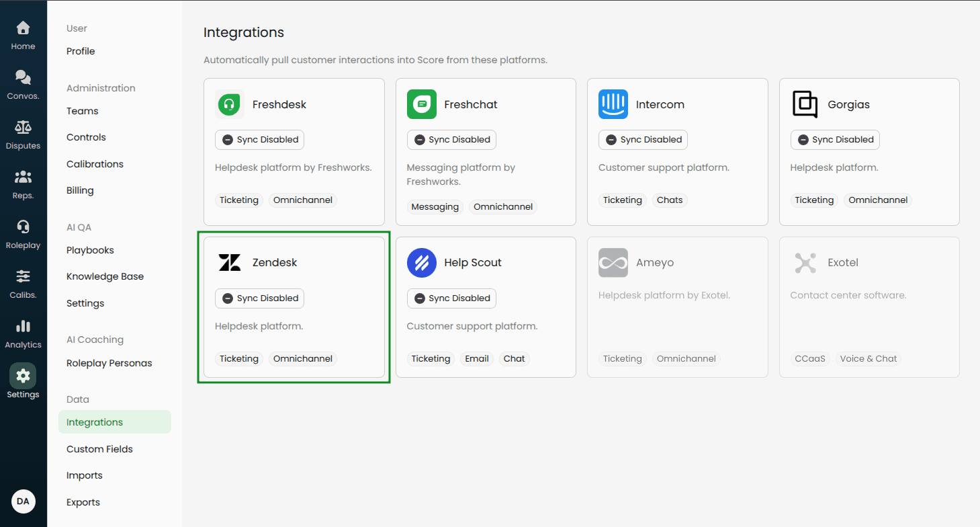Click Voice & Chat tag on Exotel
This screenshot has height=527, width=980.
tap(868, 359)
